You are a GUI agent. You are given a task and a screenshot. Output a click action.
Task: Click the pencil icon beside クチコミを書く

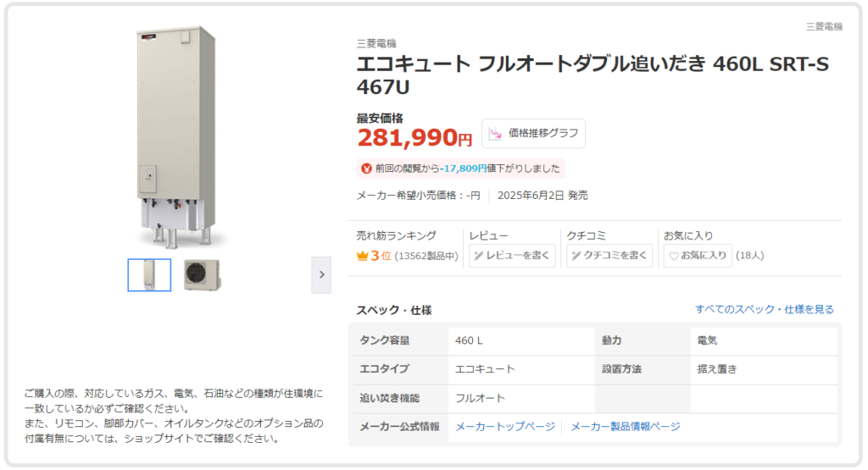[576, 256]
